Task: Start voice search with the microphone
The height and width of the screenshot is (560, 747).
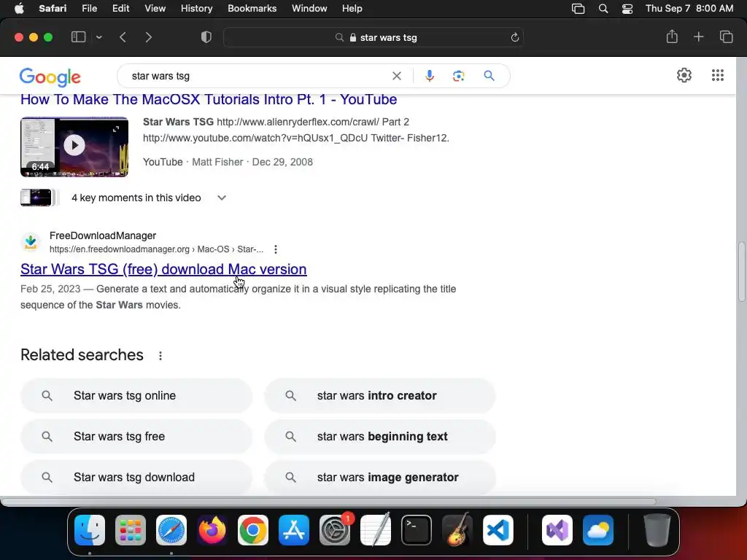Action: point(429,76)
